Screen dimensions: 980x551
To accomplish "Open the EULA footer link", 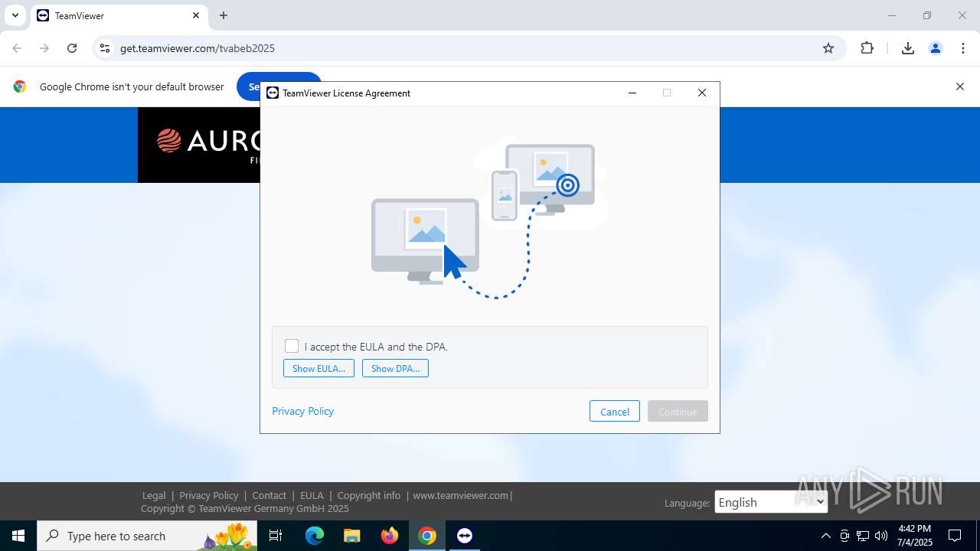I will [x=312, y=495].
